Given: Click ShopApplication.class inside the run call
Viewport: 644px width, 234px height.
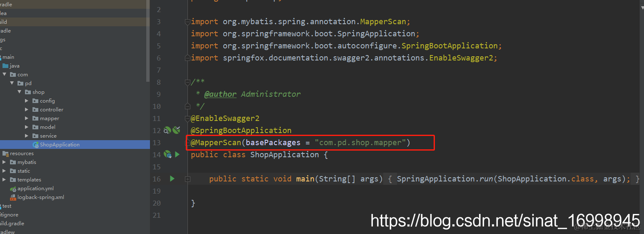Looking at the screenshot, I should pos(546,179).
